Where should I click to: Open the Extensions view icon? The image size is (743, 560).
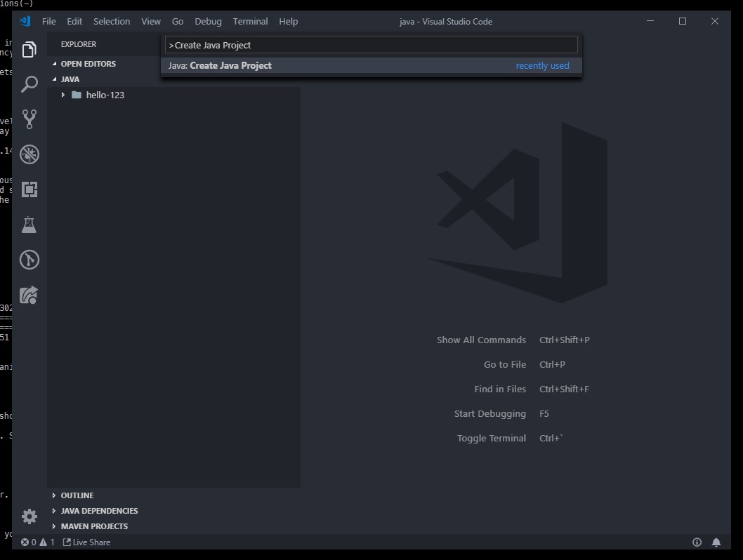29,189
